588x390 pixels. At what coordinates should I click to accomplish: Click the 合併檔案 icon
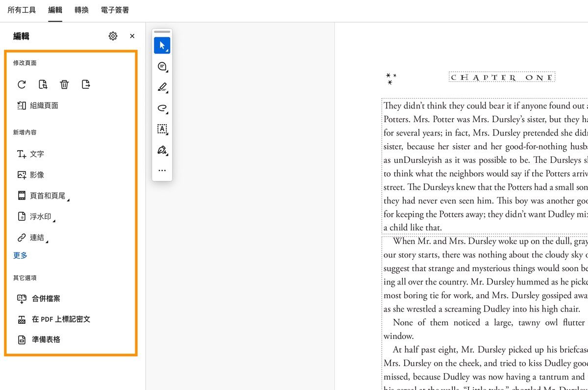coord(22,298)
